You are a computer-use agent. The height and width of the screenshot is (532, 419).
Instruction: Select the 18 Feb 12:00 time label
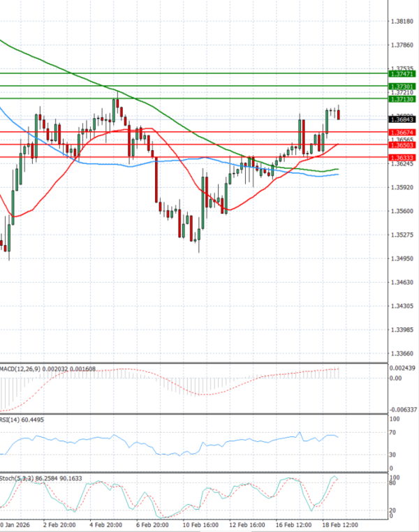[340, 524]
